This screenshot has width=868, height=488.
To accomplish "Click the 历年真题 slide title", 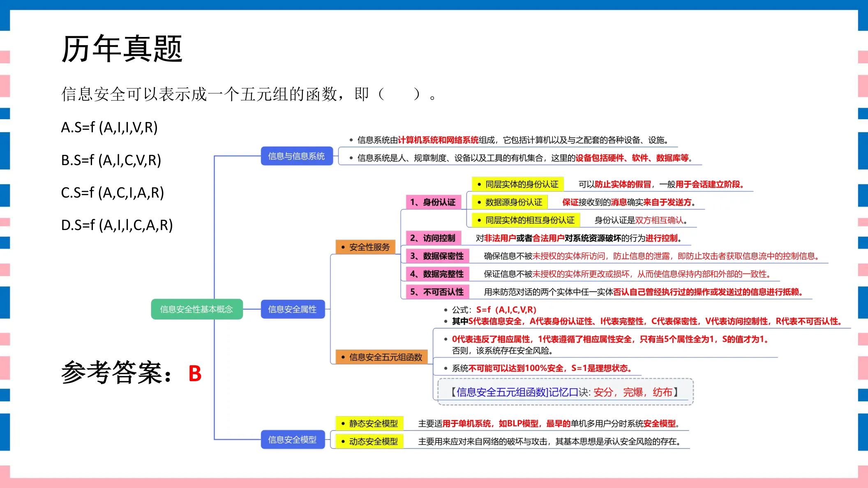I will pyautogui.click(x=122, y=48).
